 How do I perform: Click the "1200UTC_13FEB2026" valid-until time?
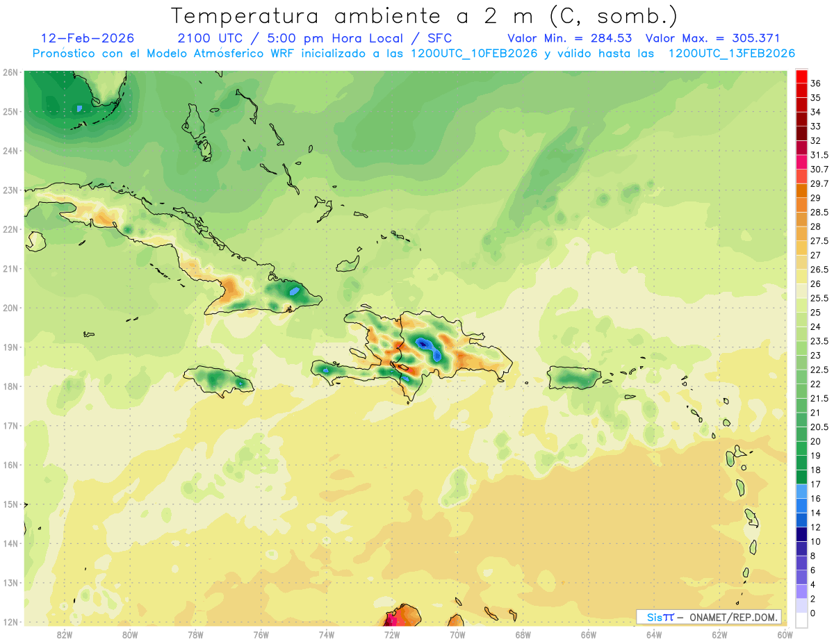click(x=732, y=53)
